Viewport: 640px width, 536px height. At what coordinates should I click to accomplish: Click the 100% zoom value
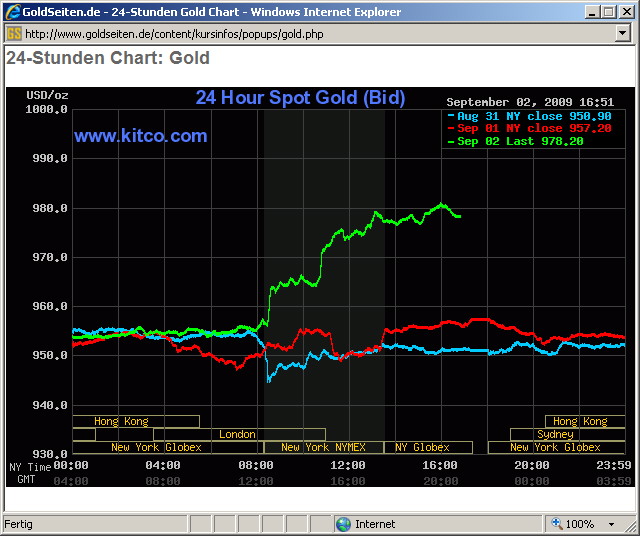(580, 524)
